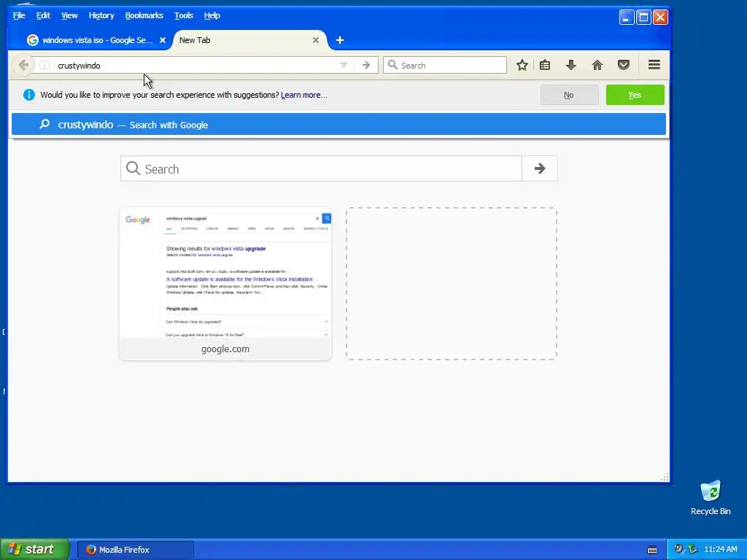Select the New Tab tab

[249, 40]
